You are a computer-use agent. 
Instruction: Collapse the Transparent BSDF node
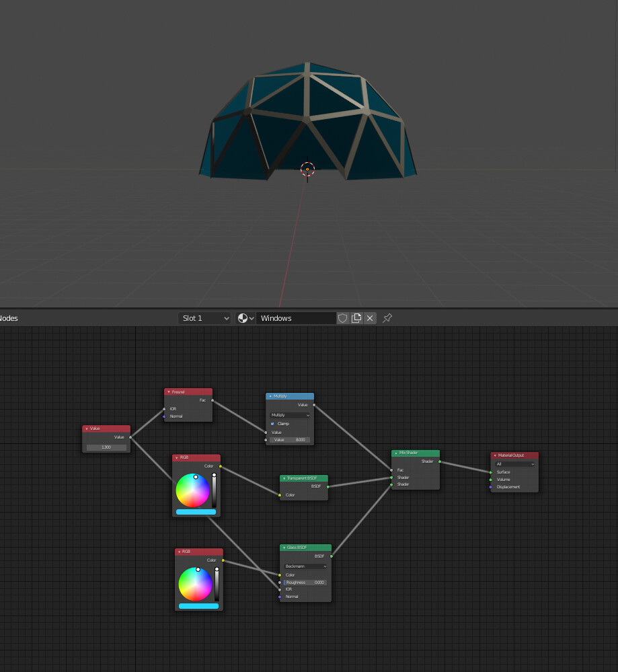(284, 478)
